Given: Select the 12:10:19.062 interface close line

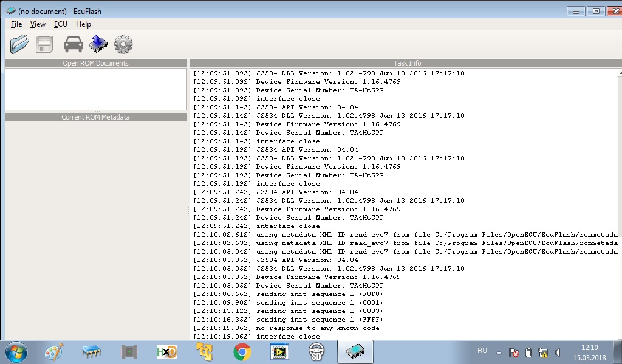Looking at the screenshot, I should coord(256,336).
